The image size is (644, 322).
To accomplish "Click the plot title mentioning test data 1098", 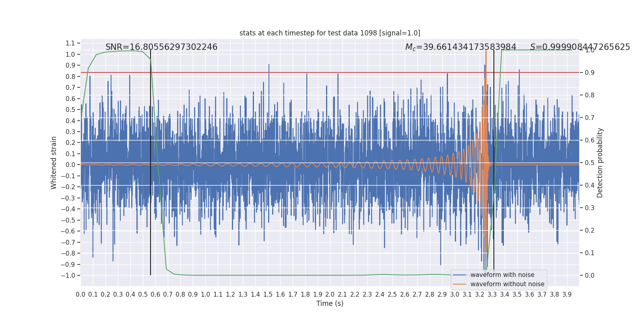I will pos(330,33).
